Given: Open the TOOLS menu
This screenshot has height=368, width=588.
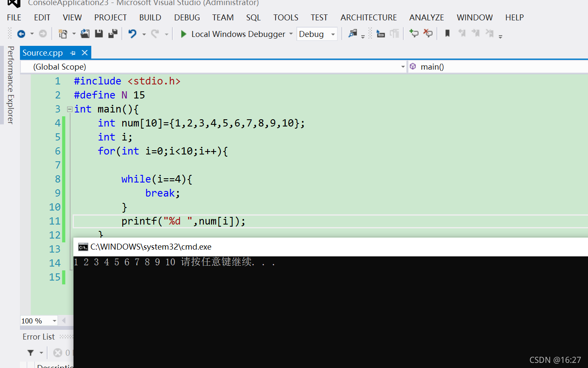Looking at the screenshot, I should [286, 17].
